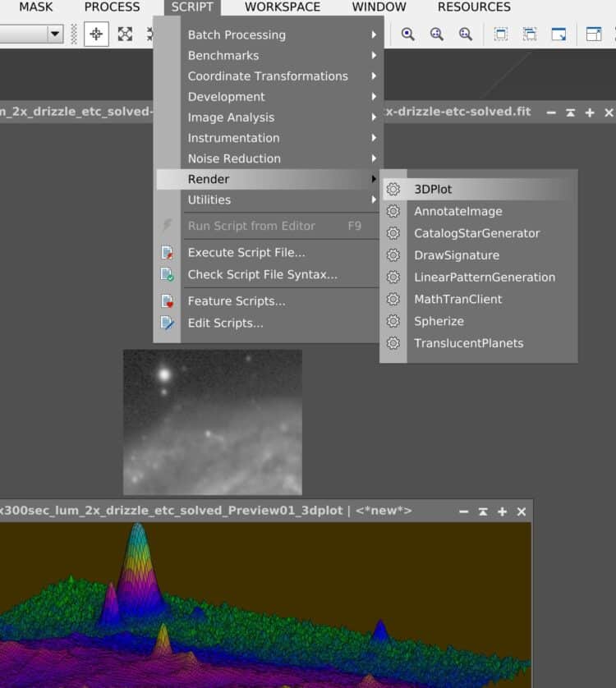Image resolution: width=616 pixels, height=688 pixels.
Task: Expand the Development submenu arrow
Action: click(374, 96)
